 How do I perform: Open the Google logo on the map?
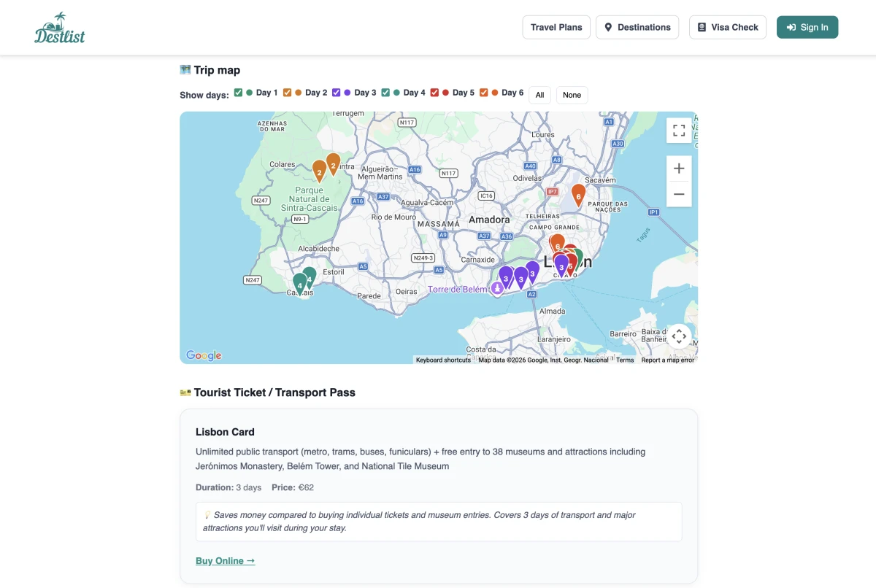[204, 355]
